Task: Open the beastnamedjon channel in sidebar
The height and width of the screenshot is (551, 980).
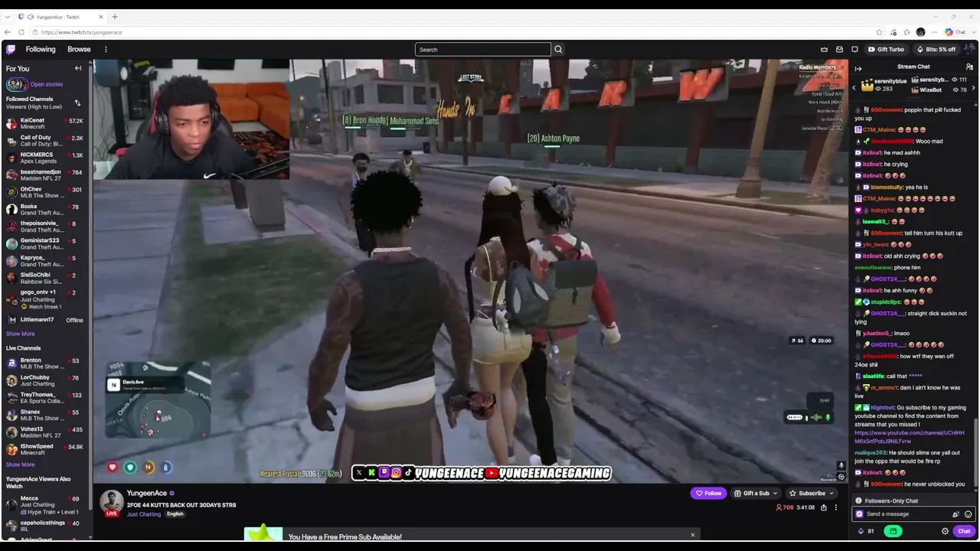Action: [x=46, y=175]
